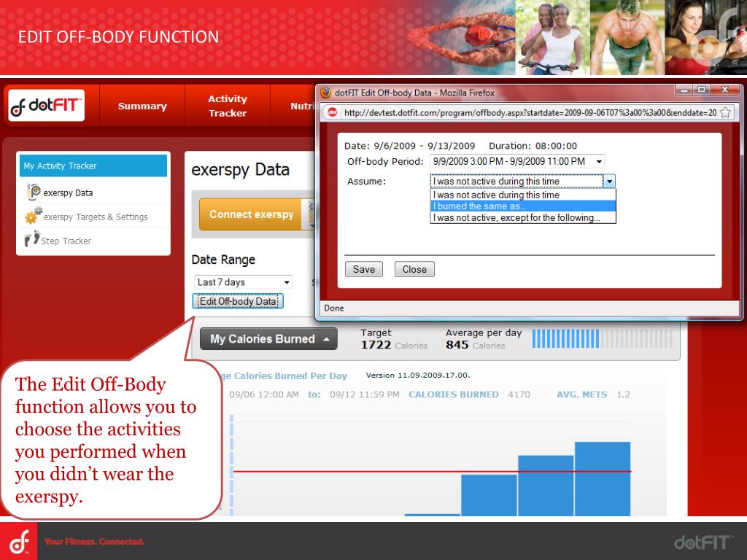Click the gear icon for Targets & Settings
Screen dimensions: 747x560
click(x=33, y=216)
